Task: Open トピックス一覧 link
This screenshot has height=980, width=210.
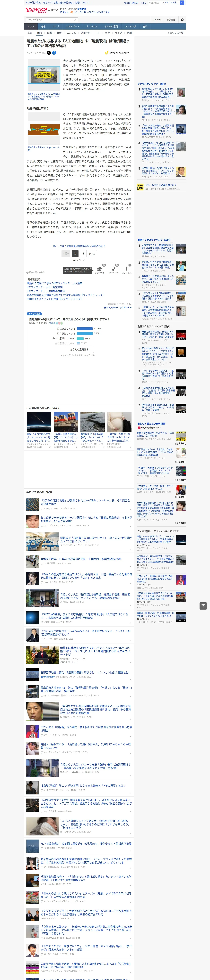Action: [x=175, y=33]
